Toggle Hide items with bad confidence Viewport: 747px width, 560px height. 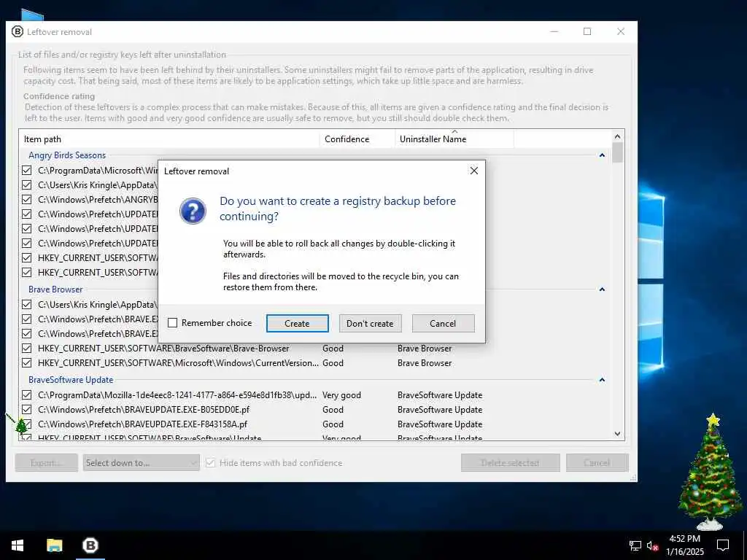pos(211,463)
